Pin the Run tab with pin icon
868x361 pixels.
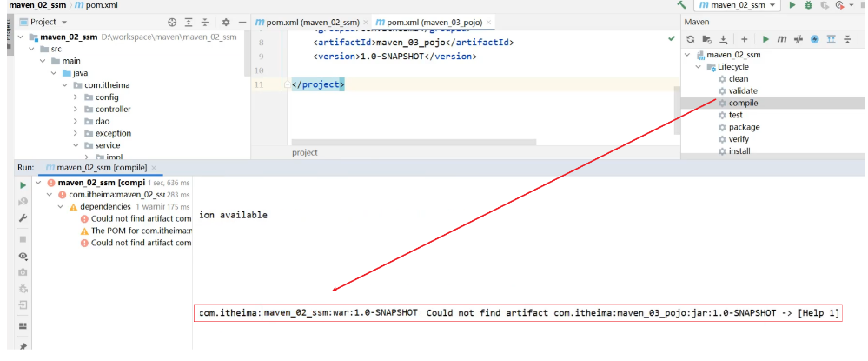click(23, 346)
